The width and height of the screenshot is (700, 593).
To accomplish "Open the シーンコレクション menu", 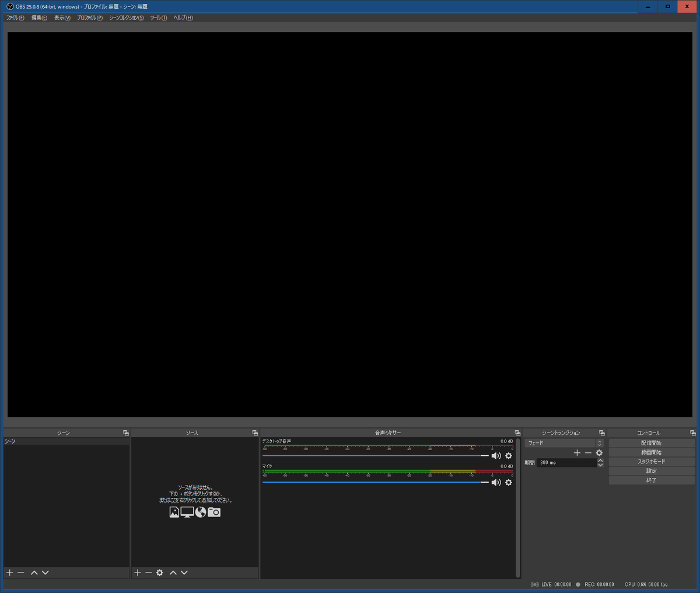I will pyautogui.click(x=126, y=18).
